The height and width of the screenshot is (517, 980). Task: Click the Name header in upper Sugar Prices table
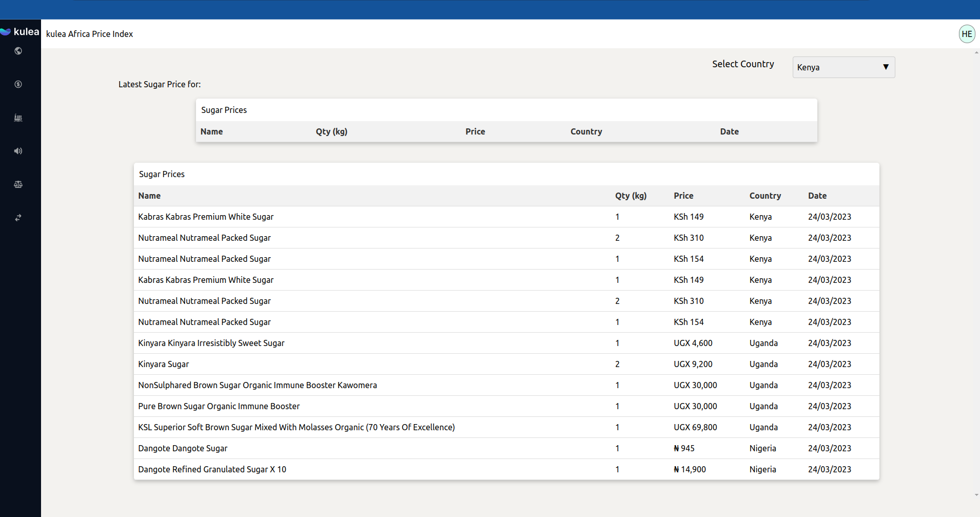(x=211, y=131)
